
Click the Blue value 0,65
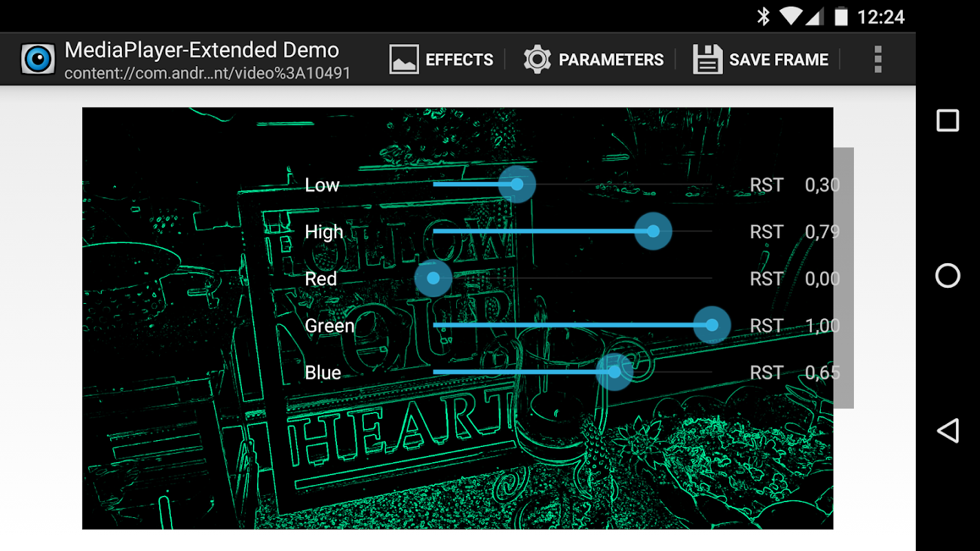point(822,373)
